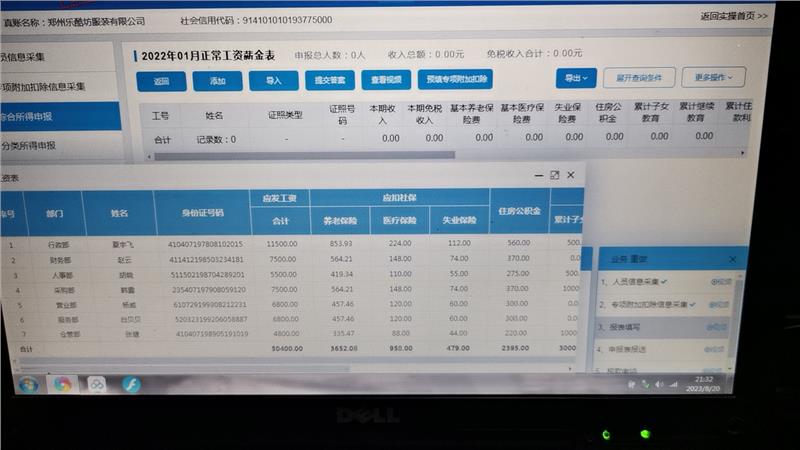
Task: Open 专项附加扣除信息采集 sidebar item
Action: [x=45, y=87]
